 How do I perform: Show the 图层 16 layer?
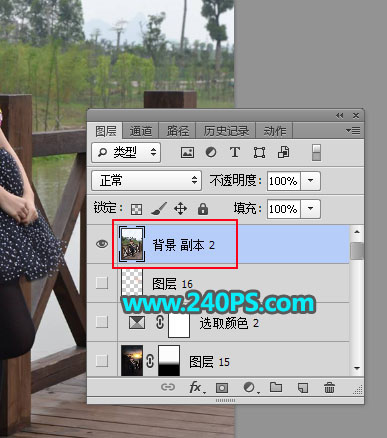pos(102,283)
